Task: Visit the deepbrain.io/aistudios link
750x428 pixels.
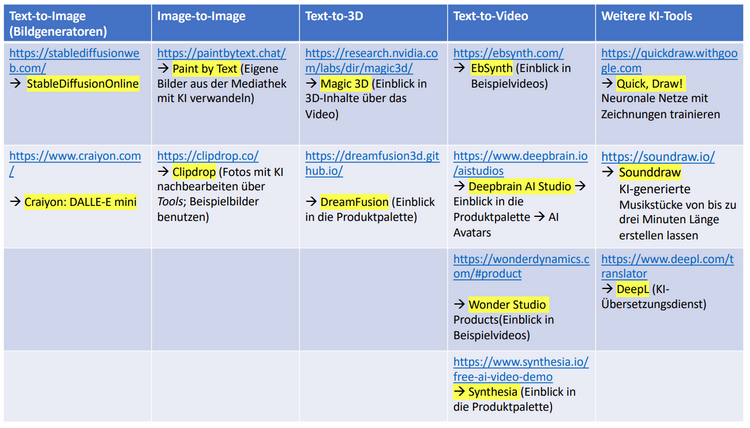Action: pos(520,164)
